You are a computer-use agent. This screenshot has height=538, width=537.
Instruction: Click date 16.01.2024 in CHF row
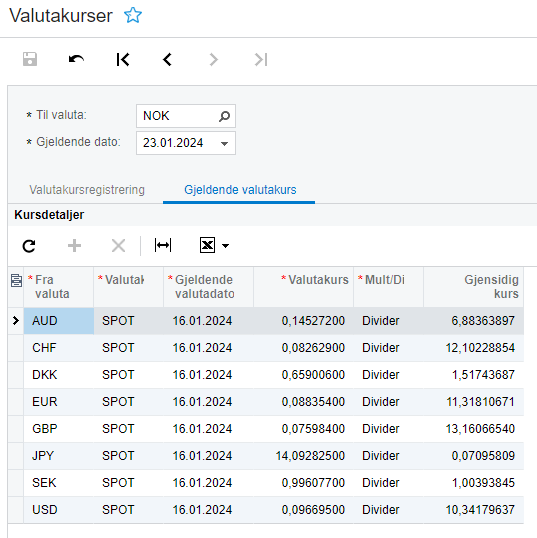(x=202, y=348)
